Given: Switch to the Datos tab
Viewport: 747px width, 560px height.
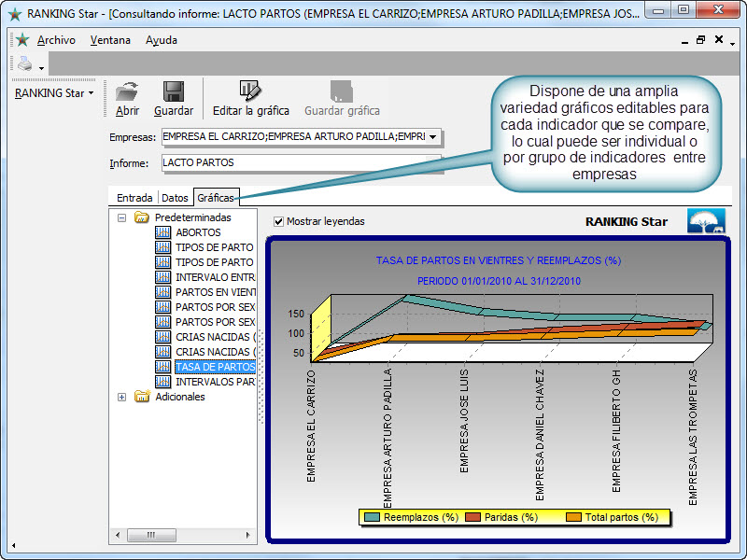Looking at the screenshot, I should [175, 198].
